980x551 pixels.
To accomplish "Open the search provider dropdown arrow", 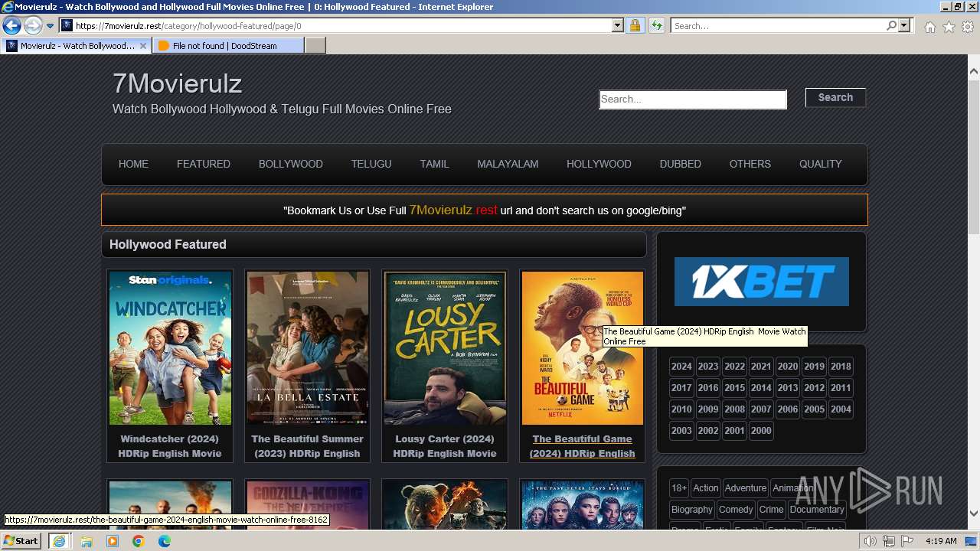I will point(904,26).
